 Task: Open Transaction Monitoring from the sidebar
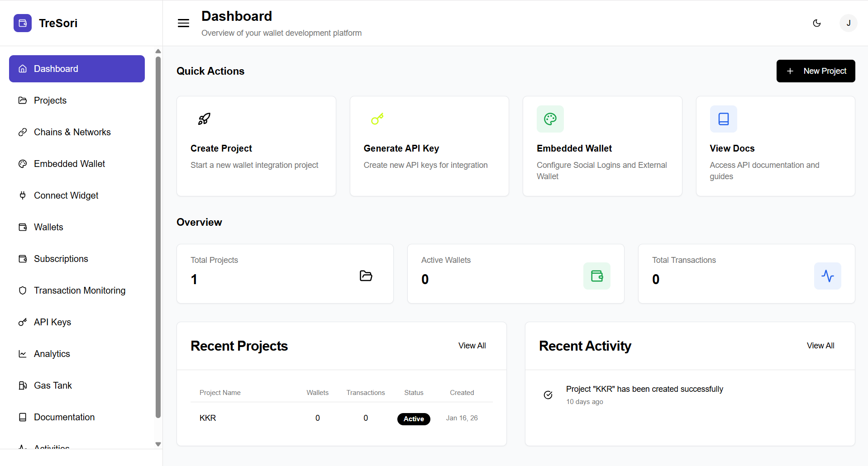[80, 290]
